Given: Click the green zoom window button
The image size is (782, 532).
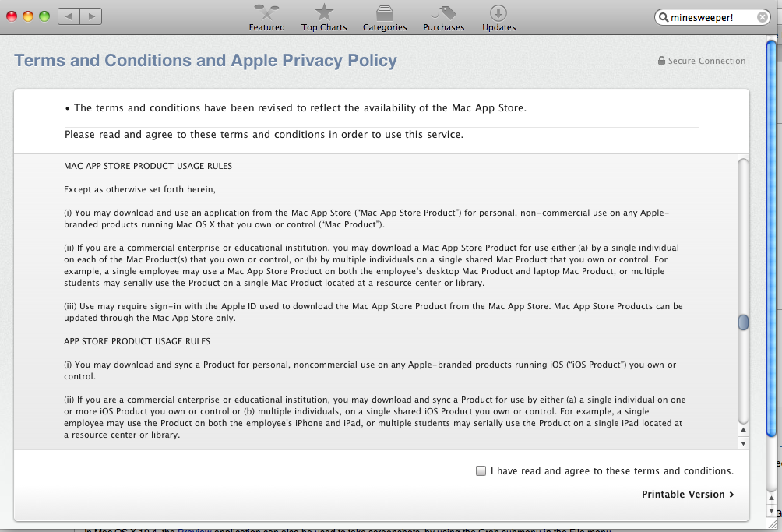Looking at the screenshot, I should 44,16.
